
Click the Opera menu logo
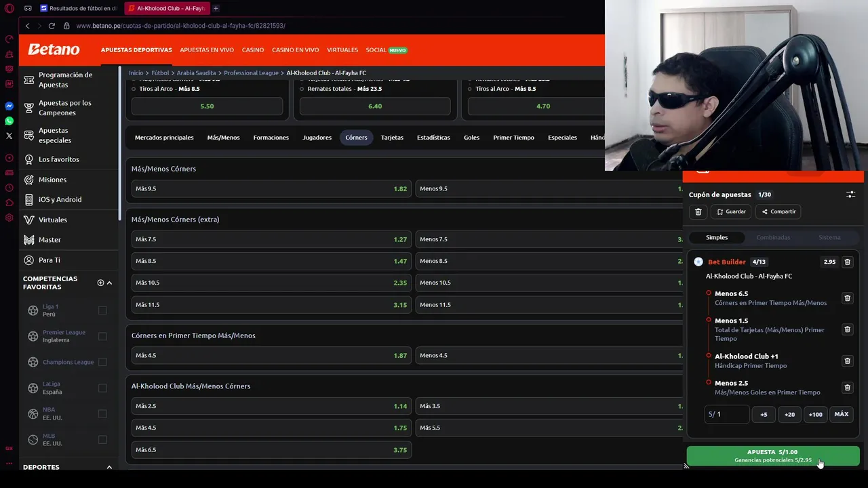click(9, 8)
